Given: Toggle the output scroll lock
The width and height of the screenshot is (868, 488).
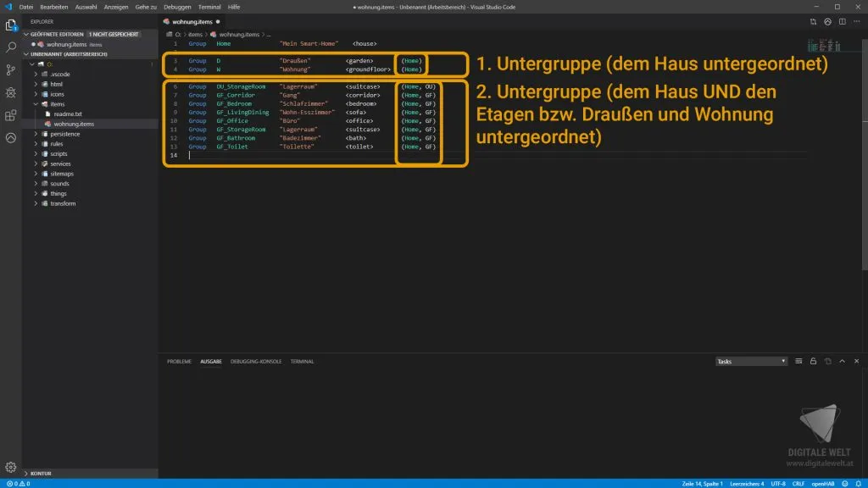Looking at the screenshot, I should [813, 361].
